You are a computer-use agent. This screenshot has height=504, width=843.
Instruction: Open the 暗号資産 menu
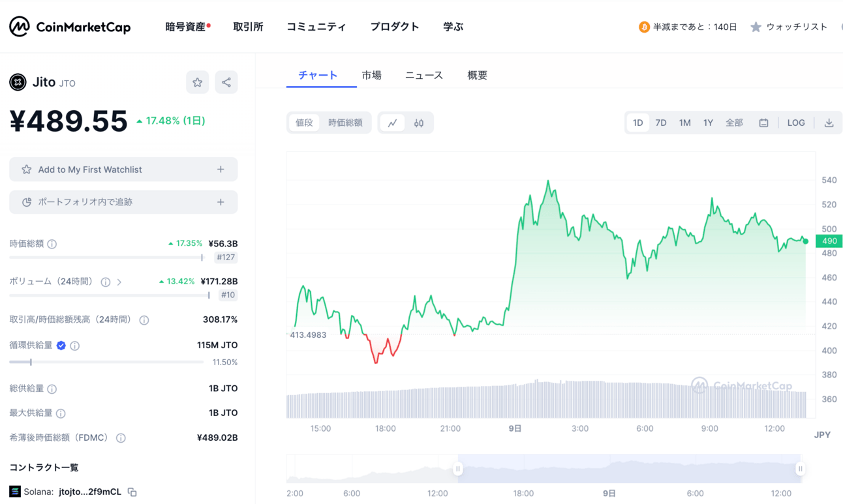point(187,27)
